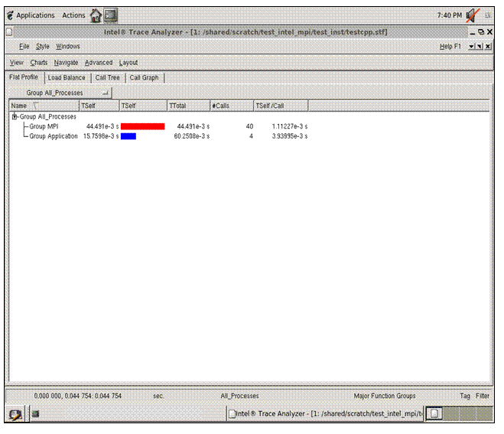Sort by the TSelf/Call column header

281,106
